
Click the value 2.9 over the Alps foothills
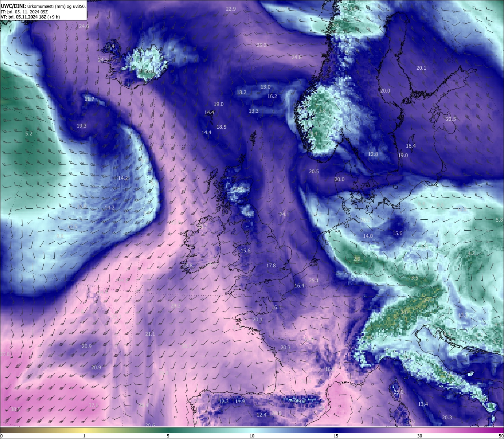(x=357, y=259)
